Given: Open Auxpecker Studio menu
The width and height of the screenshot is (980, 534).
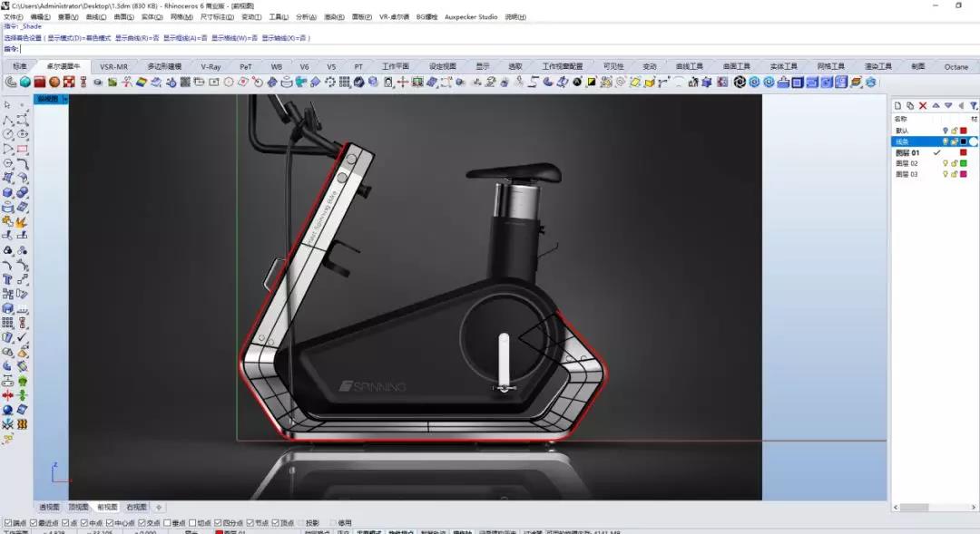Looking at the screenshot, I should tap(471, 17).
